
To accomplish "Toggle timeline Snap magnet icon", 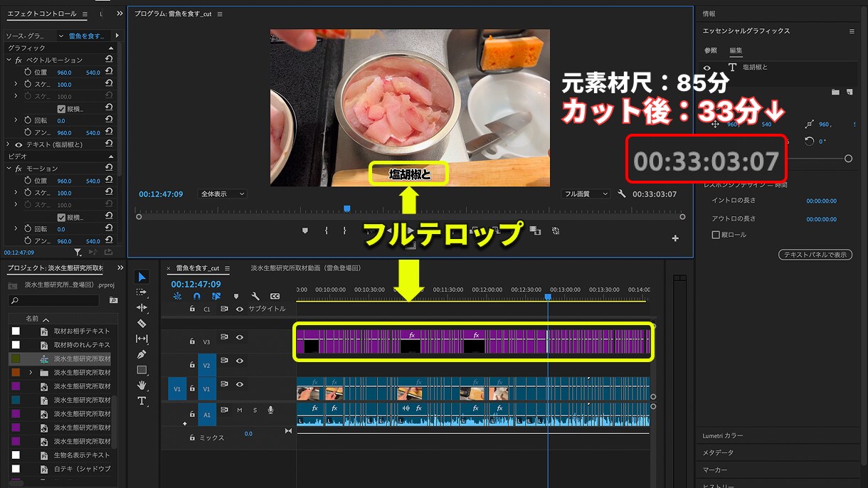I will tap(197, 296).
